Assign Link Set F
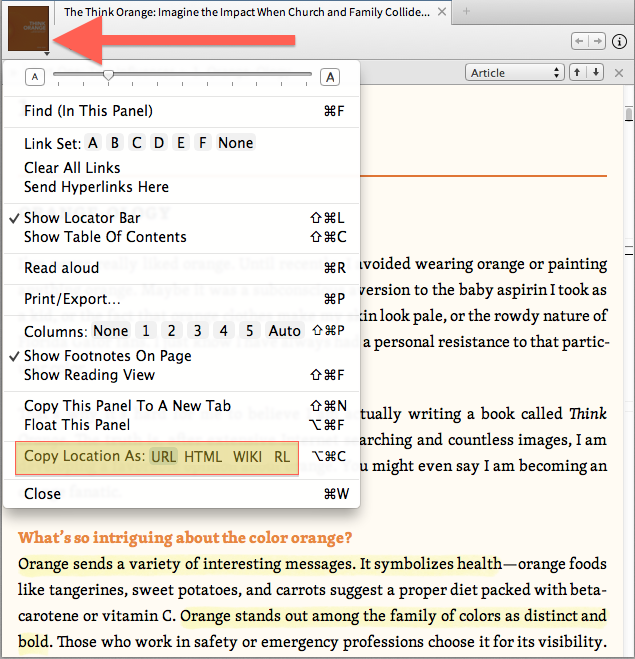Screen dimensions: 635x659 pyautogui.click(x=203, y=143)
